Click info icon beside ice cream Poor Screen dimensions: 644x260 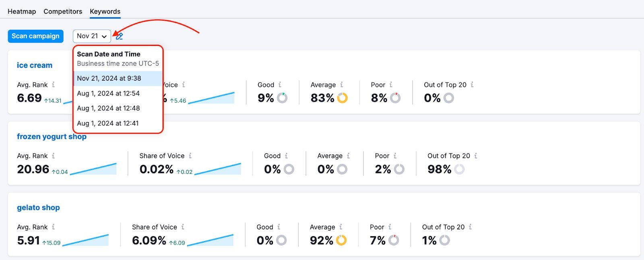[391, 85]
